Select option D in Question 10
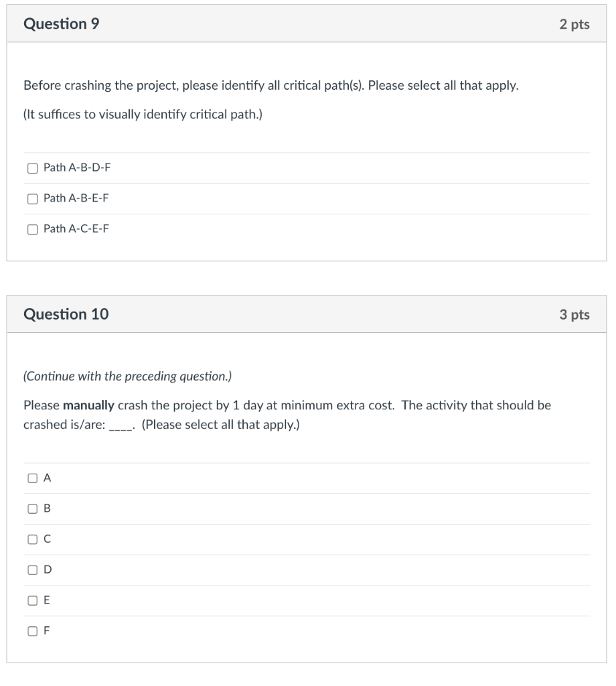This screenshot has height=686, width=616. click(x=32, y=569)
